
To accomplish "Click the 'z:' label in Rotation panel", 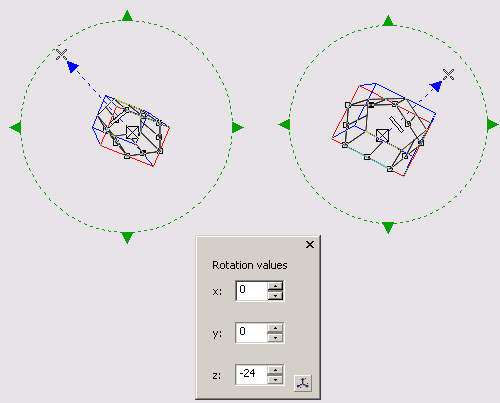I will [x=217, y=376].
